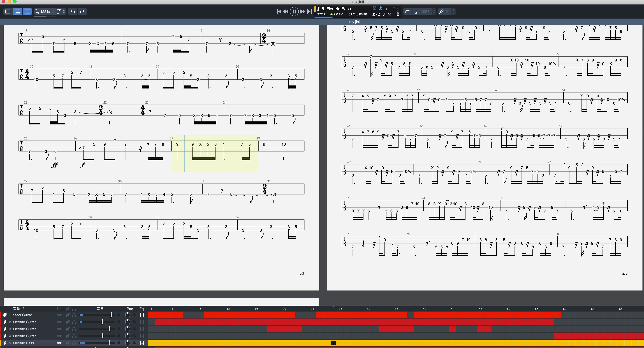Image resolution: width=644 pixels, height=348 pixels.
Task: Solo track 3 Electric Guitar with headphones
Action: click(74, 329)
